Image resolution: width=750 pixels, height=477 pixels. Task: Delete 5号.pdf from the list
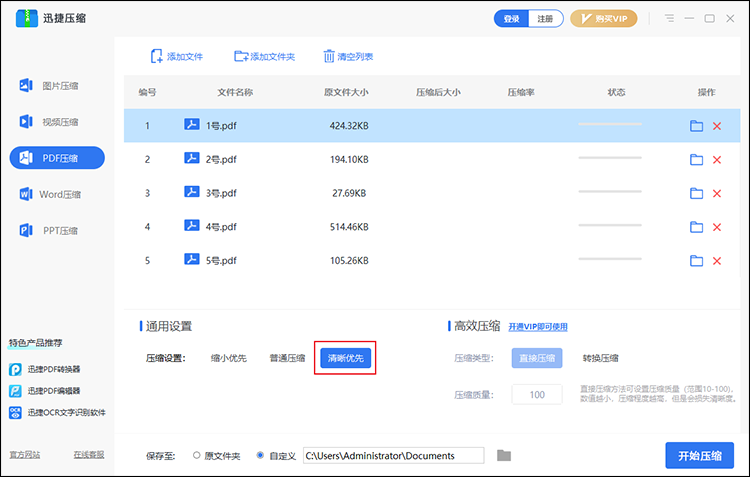716,261
